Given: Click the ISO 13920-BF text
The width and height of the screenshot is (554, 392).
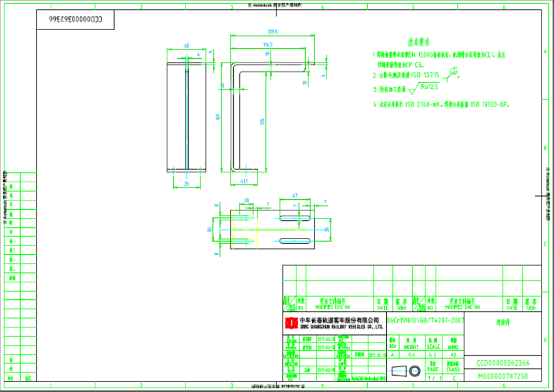Looking at the screenshot, I should [490, 105].
